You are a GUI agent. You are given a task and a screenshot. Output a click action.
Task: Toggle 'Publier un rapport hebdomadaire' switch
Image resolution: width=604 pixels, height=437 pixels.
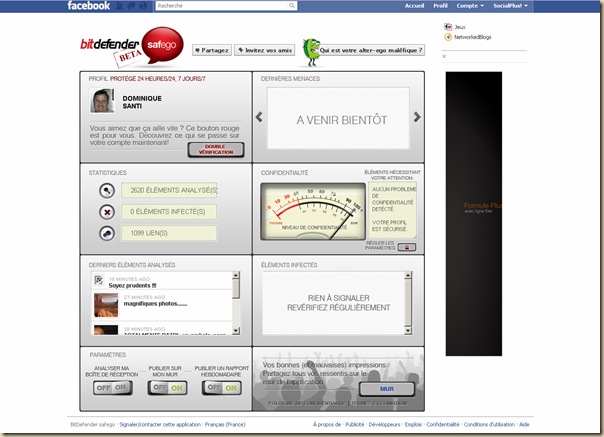click(x=222, y=388)
